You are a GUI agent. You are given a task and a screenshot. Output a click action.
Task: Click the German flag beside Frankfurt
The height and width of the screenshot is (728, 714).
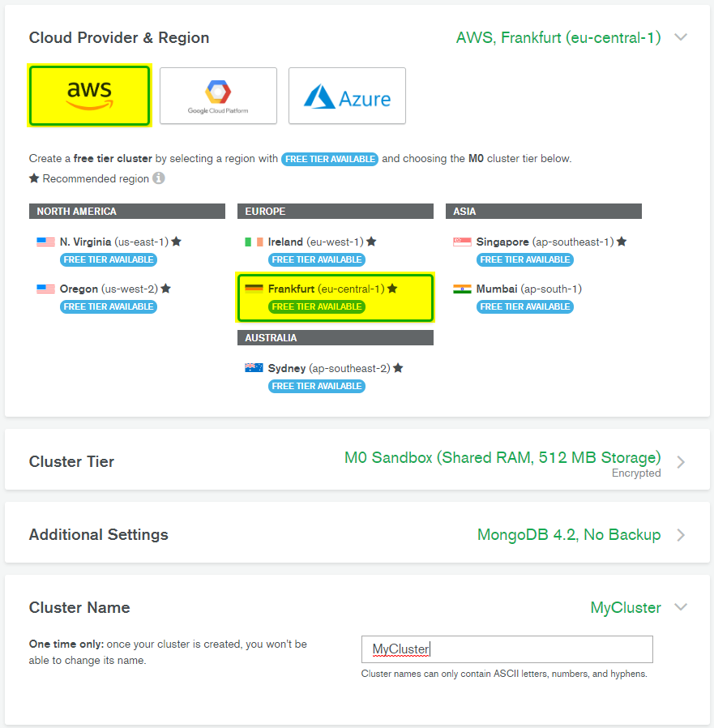coord(254,289)
